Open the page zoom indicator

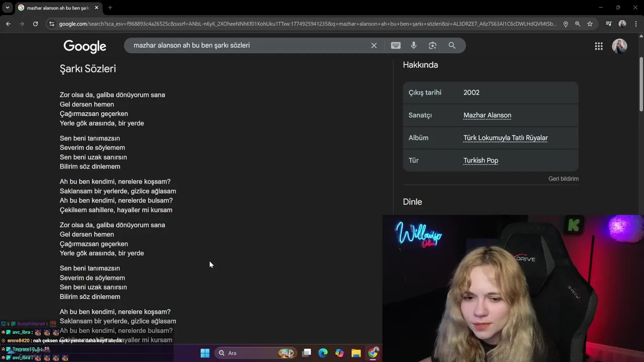coord(578,24)
